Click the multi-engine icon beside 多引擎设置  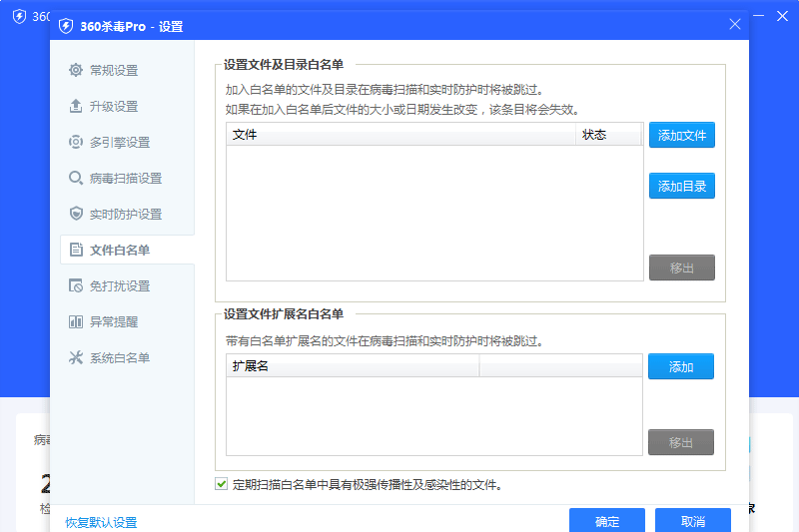pos(76,142)
